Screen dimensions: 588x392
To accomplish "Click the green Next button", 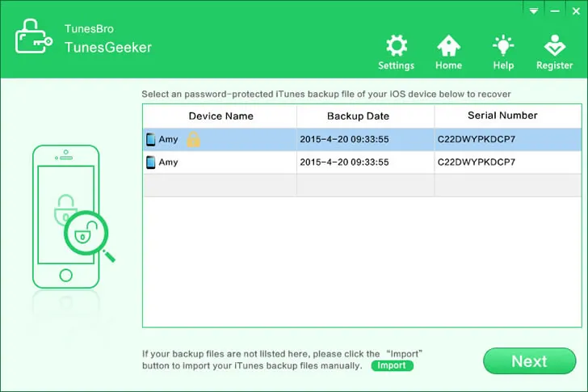I will 529,361.
